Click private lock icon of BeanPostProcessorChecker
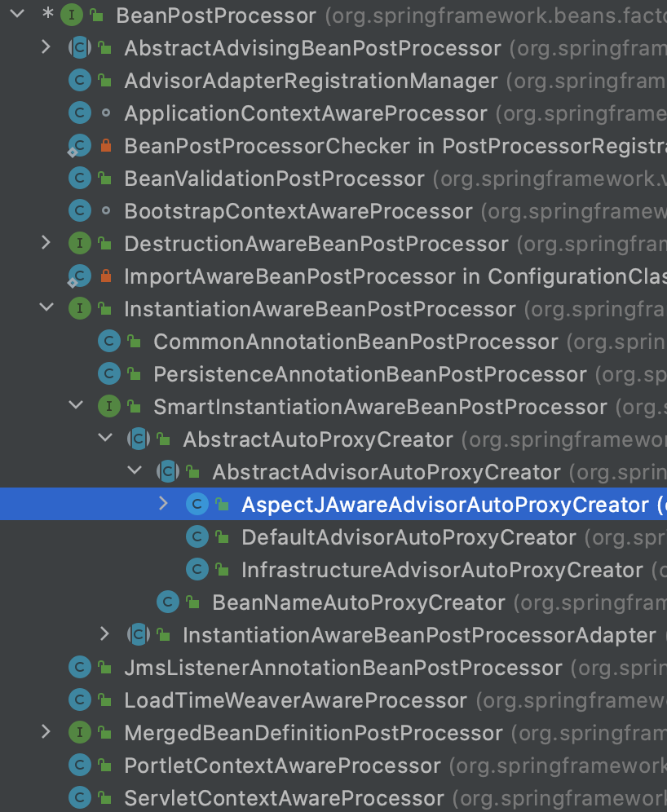This screenshot has width=667, height=812. 106,145
